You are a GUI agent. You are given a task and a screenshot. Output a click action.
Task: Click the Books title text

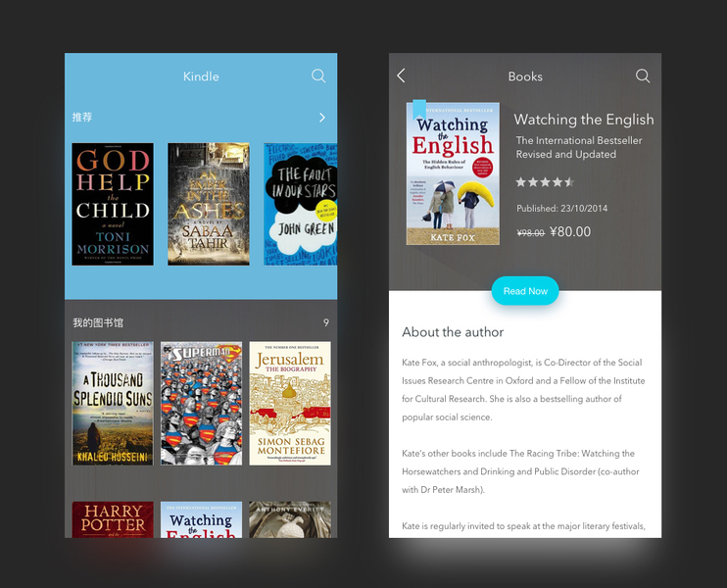coord(525,76)
